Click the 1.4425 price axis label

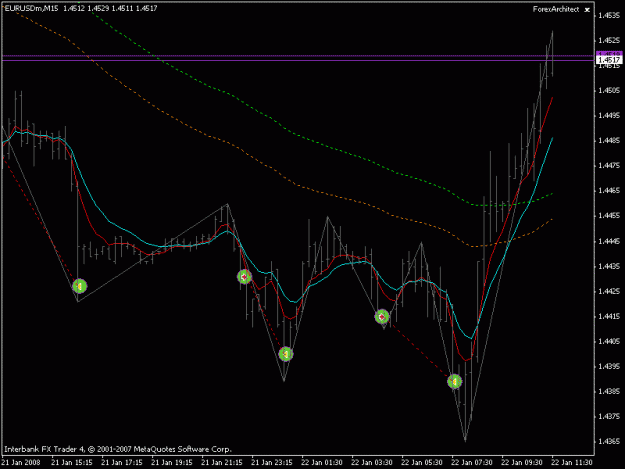(609, 291)
